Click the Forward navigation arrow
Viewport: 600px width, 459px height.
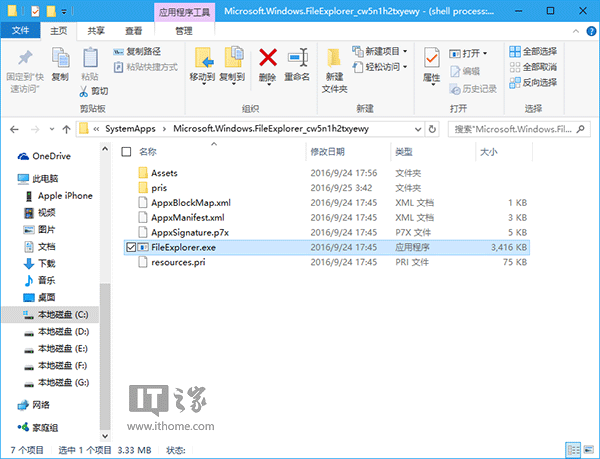coord(35,130)
